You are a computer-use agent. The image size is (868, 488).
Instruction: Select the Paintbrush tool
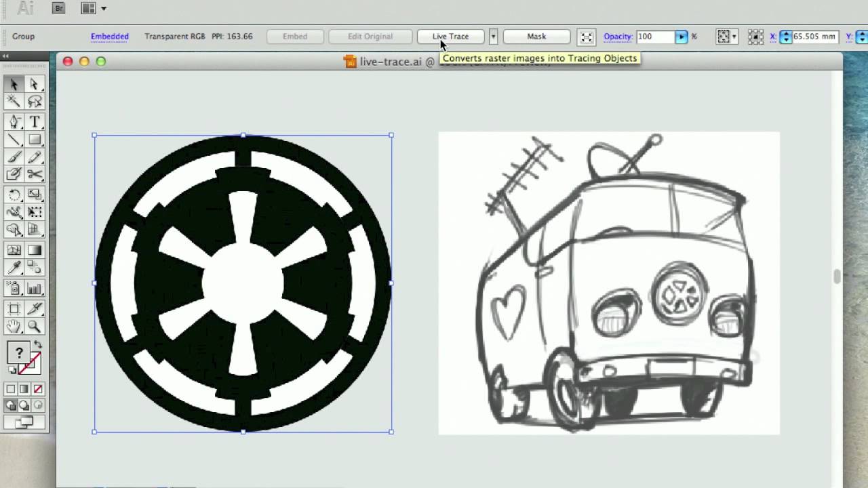[14, 157]
